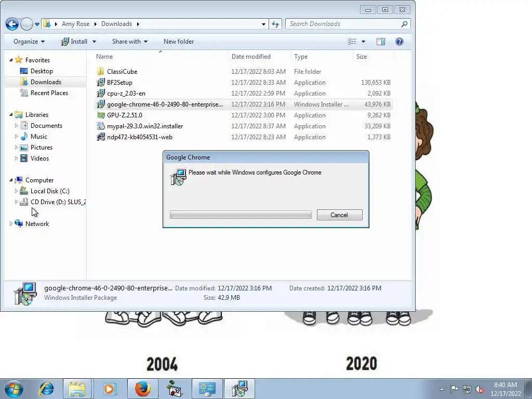Click the Forward navigation arrow
The image size is (532, 399).
26,24
